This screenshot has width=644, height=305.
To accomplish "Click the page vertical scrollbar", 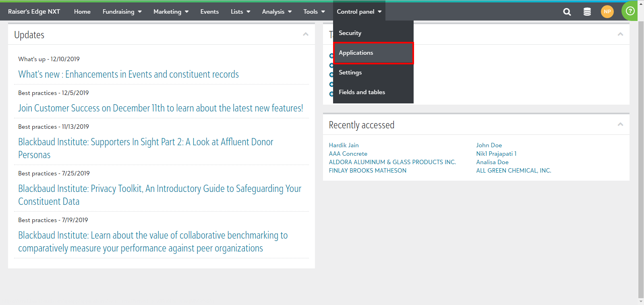I will click(x=641, y=161).
